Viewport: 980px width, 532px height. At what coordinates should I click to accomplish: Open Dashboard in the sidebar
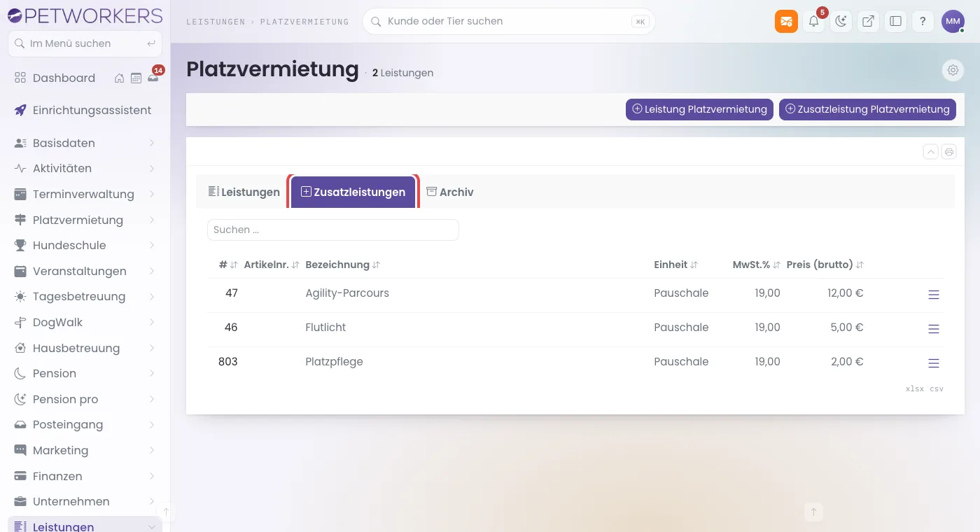(x=64, y=78)
